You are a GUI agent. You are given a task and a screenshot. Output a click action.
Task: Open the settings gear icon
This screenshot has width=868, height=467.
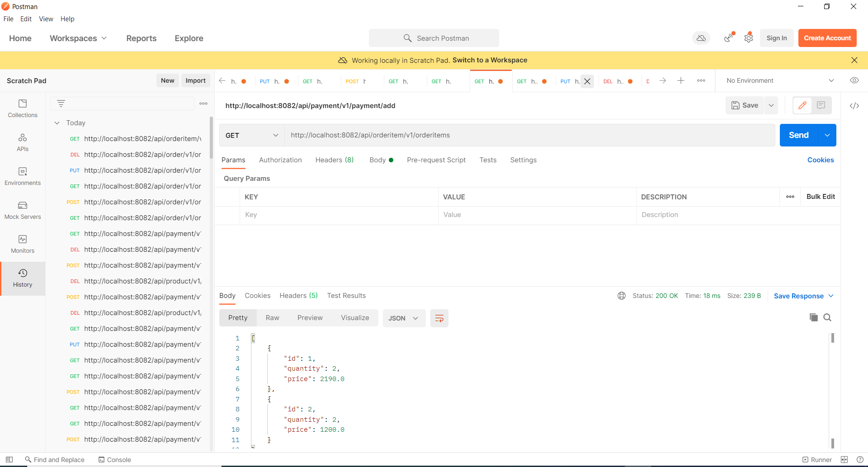749,38
